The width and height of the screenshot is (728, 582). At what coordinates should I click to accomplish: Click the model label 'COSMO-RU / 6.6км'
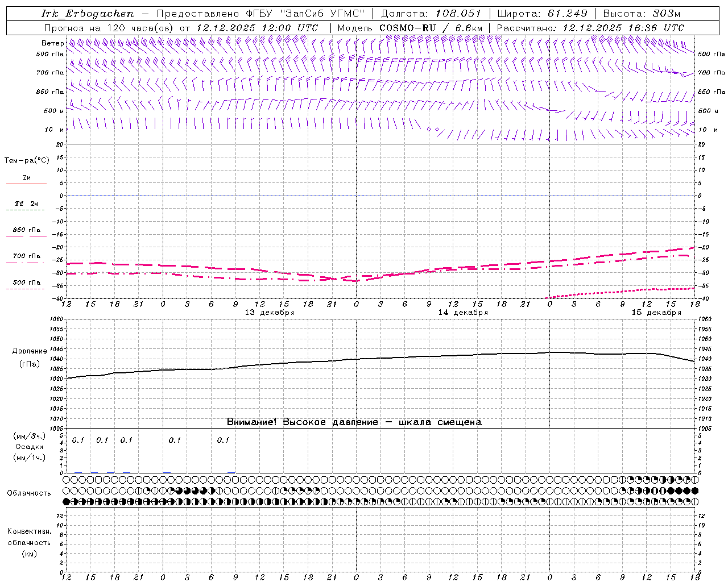point(431,28)
